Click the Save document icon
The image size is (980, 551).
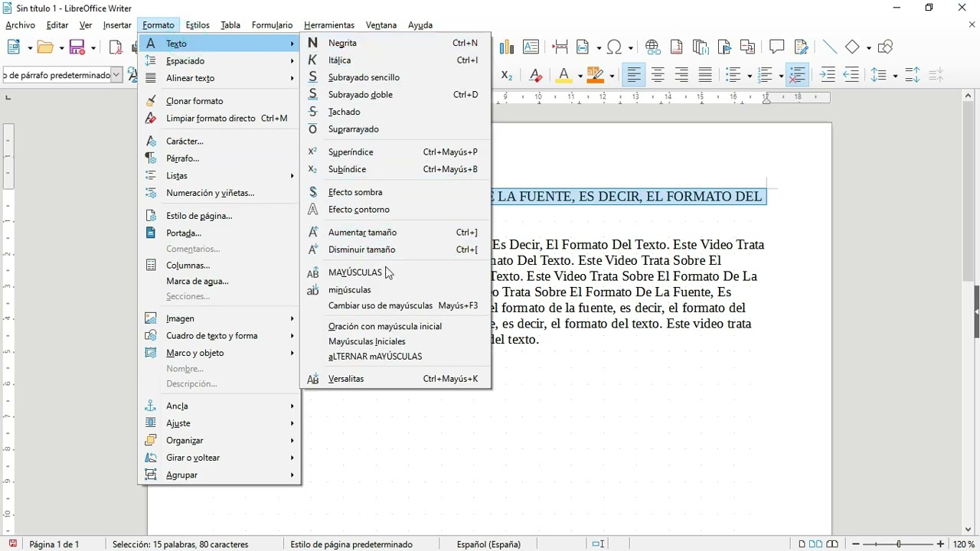point(77,47)
